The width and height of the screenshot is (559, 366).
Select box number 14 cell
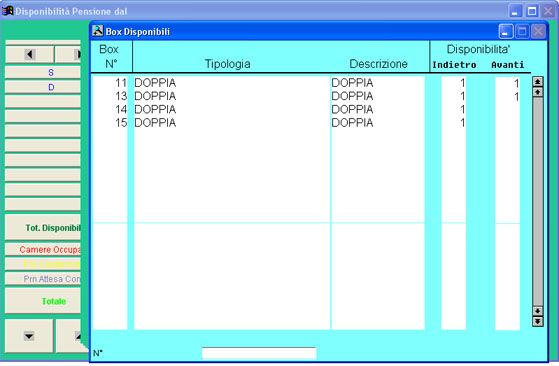121,109
